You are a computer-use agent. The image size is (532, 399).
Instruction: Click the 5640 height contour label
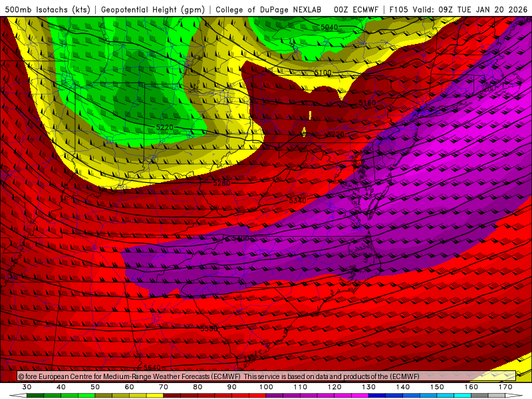(152, 368)
